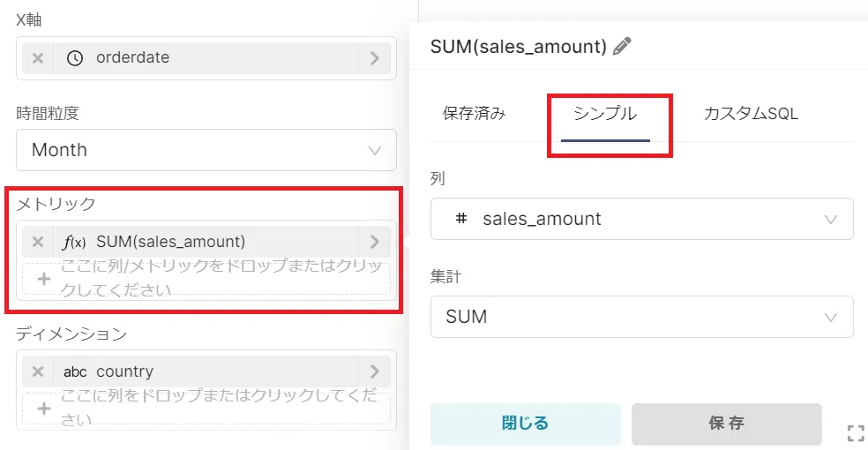Remove the orderdate X-axis column
The image size is (868, 450).
click(x=38, y=58)
